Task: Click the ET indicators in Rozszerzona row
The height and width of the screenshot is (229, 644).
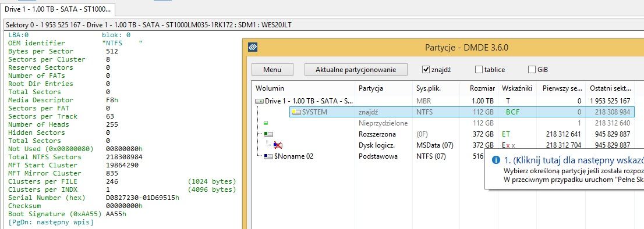Action: [x=506, y=134]
